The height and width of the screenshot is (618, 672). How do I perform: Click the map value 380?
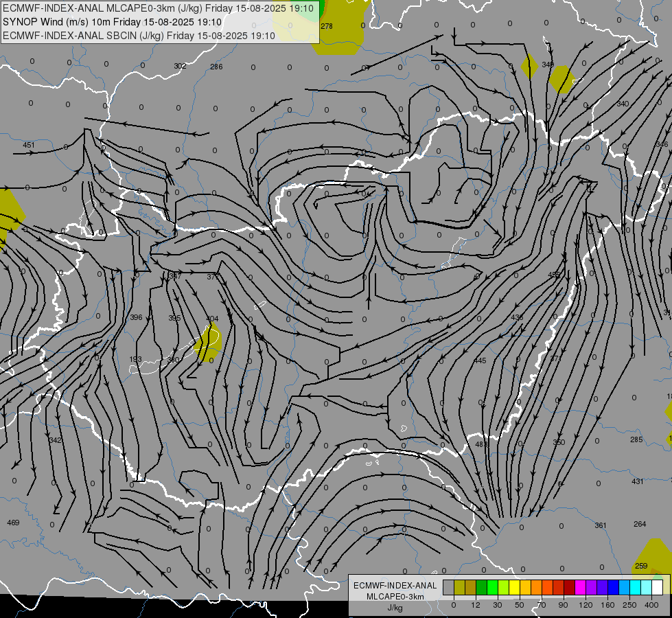pyautogui.click(x=173, y=360)
